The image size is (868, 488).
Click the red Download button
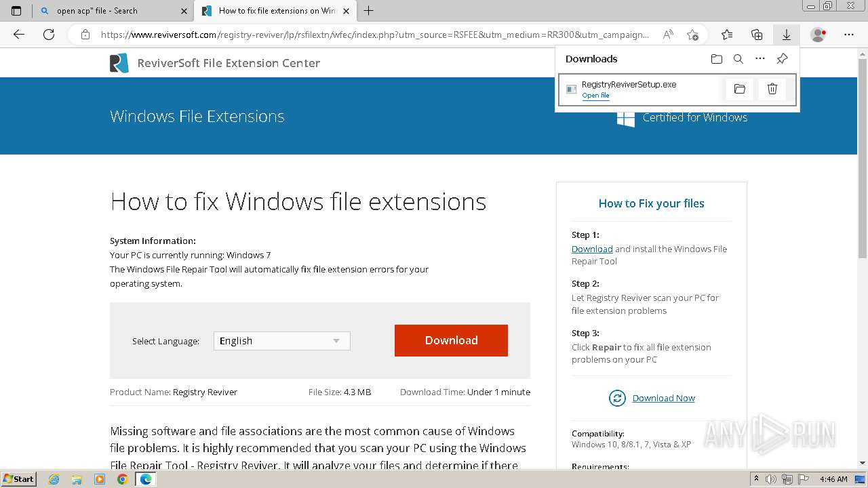[451, 340]
